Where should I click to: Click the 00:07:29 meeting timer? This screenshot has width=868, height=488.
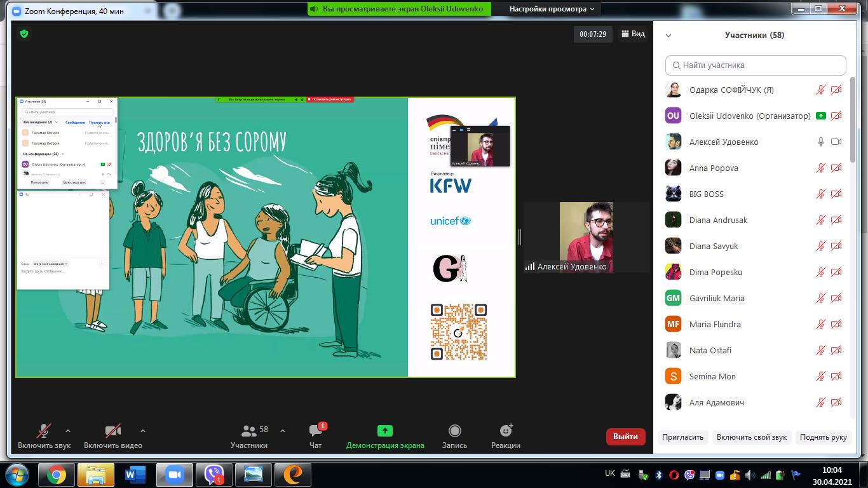pos(593,34)
